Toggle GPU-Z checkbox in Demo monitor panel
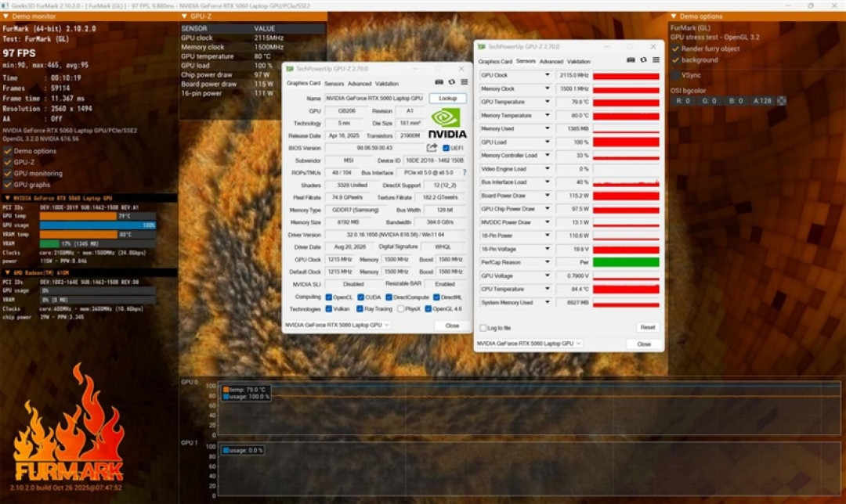Viewport: 846px width, 504px height. tap(8, 162)
